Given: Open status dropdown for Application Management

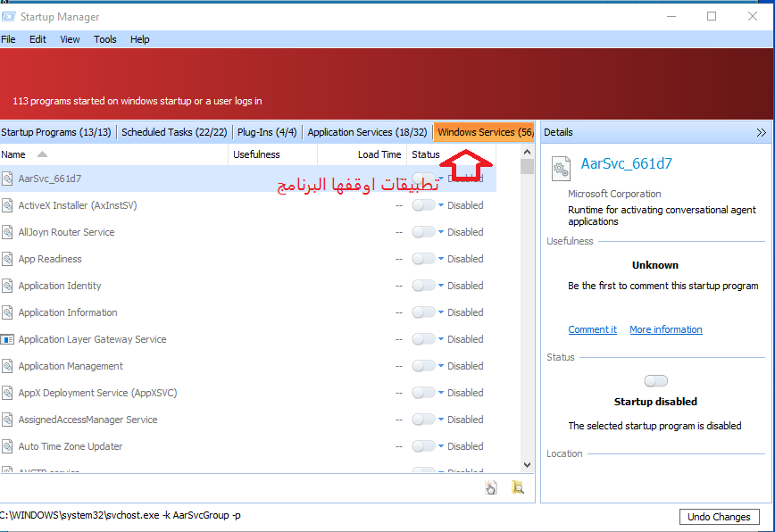Looking at the screenshot, I should point(441,366).
